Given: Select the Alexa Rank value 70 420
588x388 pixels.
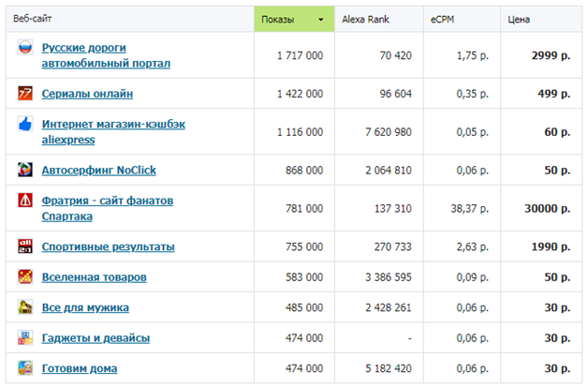Looking at the screenshot, I should pyautogui.click(x=396, y=55).
